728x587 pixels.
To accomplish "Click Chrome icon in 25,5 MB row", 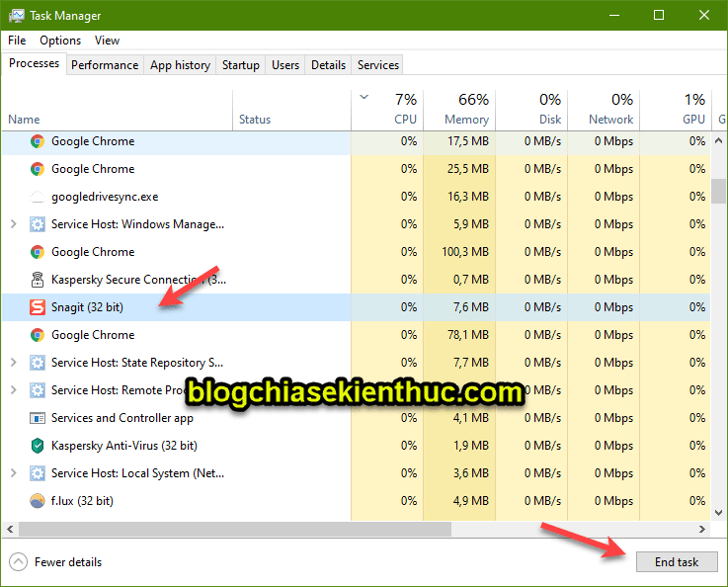I will pyautogui.click(x=38, y=169).
